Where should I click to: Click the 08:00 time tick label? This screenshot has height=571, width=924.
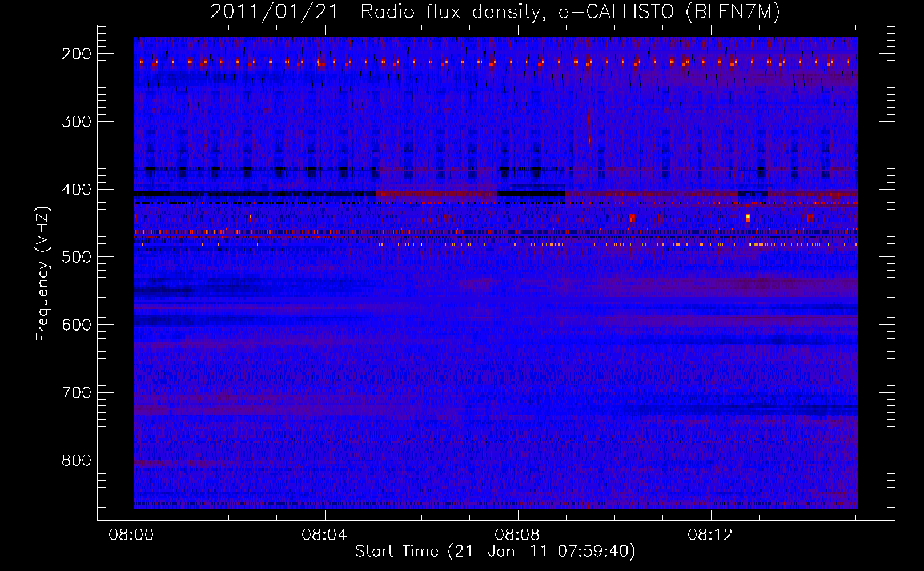click(132, 535)
